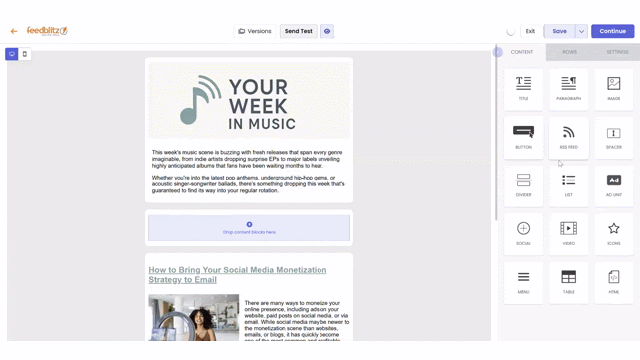This screenshot has width=640, height=360.
Task: Select the Social content block
Action: coord(523,234)
